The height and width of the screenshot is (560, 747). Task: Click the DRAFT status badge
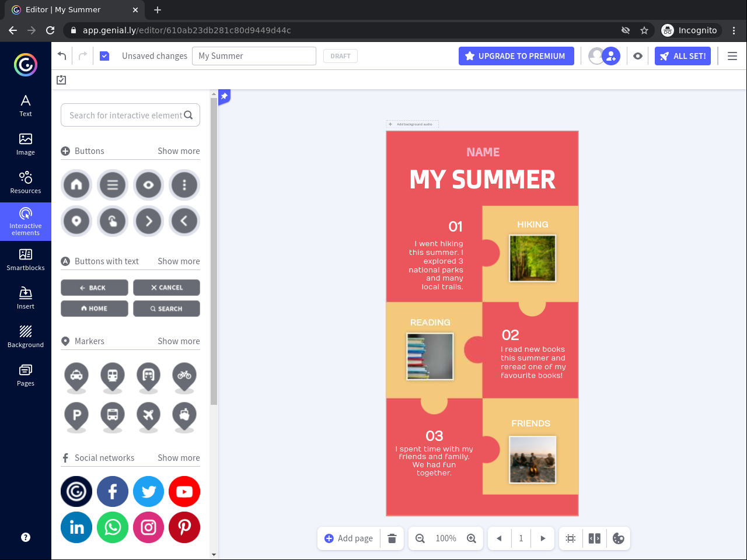[x=340, y=56]
